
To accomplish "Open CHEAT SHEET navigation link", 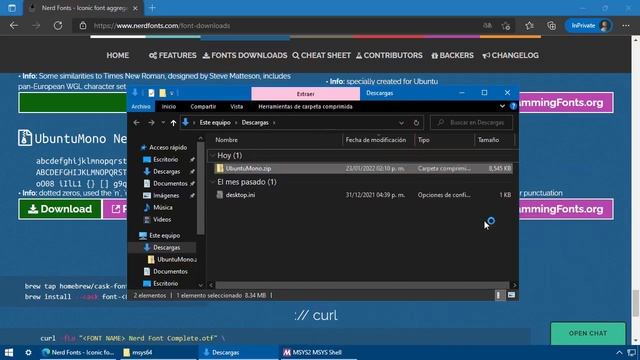I will coord(321,56).
